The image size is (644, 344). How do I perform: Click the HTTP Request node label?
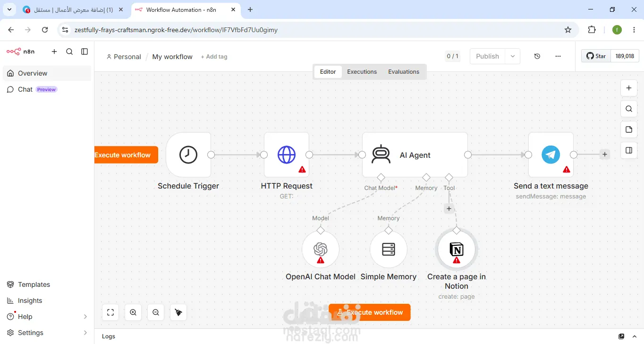point(287,186)
